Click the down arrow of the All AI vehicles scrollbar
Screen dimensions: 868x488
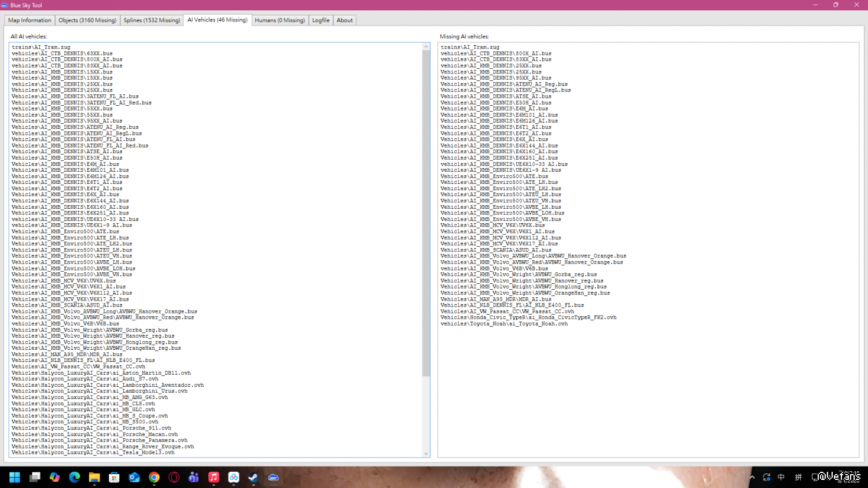[426, 453]
